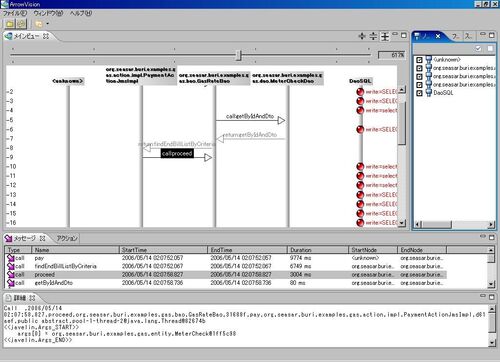Click the open folder icon in toolbar
The image size is (500, 362).
coord(10,24)
